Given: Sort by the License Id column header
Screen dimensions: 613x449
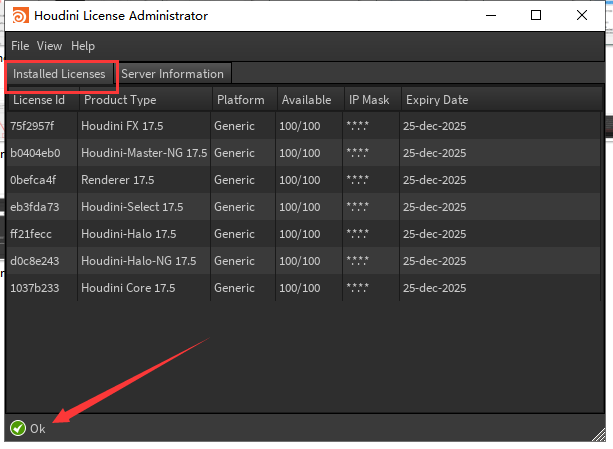Looking at the screenshot, I should tap(39, 100).
